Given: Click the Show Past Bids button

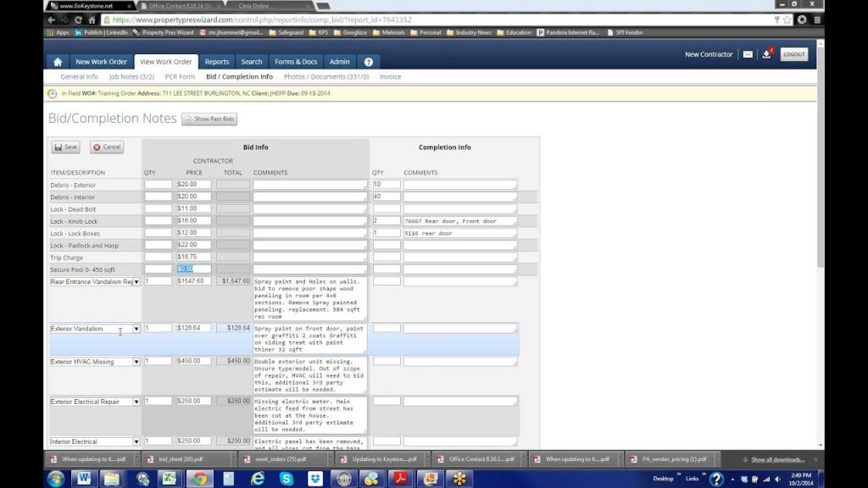Looking at the screenshot, I should [209, 119].
